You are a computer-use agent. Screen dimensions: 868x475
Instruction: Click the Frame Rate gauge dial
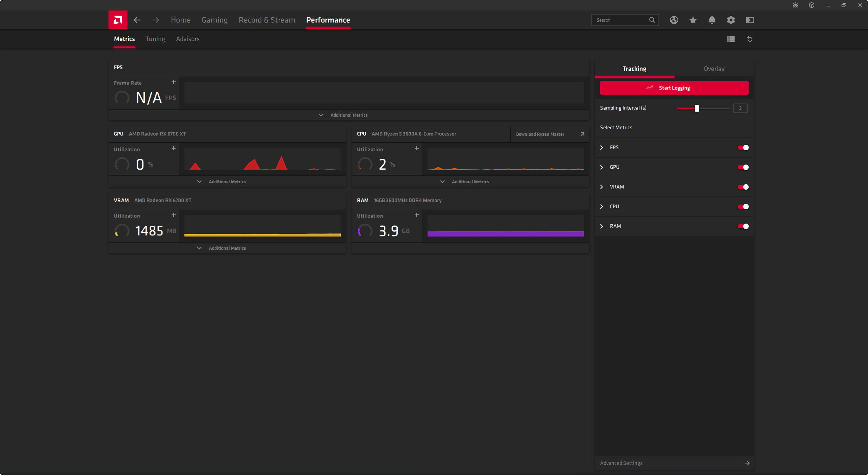tap(122, 98)
